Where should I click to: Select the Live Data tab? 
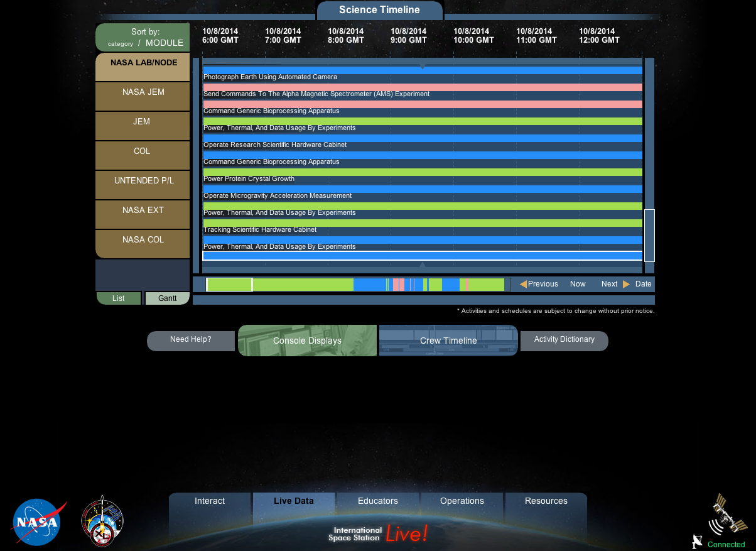pos(294,501)
